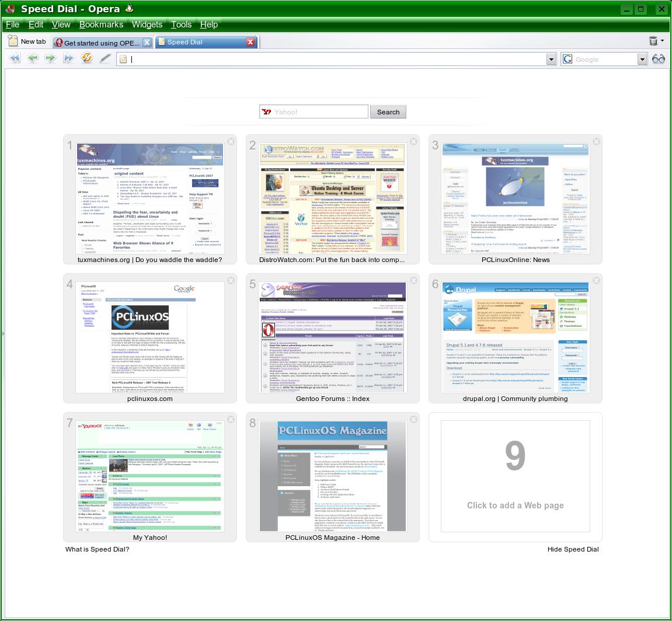672x621 pixels.
Task: Open dropdown arrow next to trash icon
Action: (x=663, y=41)
